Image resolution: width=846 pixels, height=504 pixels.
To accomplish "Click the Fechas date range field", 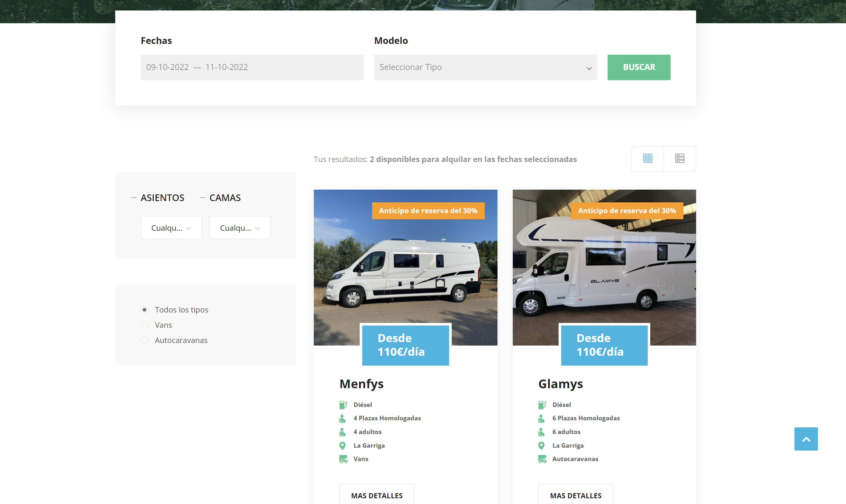I will [252, 67].
